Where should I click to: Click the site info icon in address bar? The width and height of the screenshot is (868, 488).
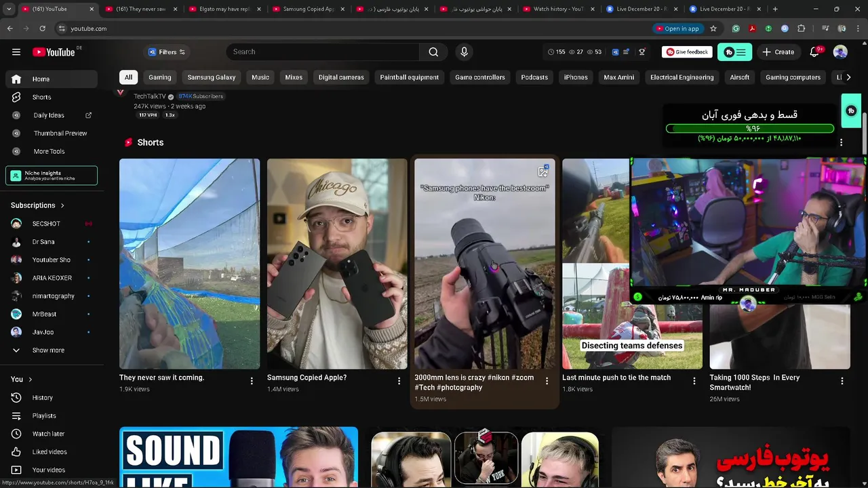(61, 28)
